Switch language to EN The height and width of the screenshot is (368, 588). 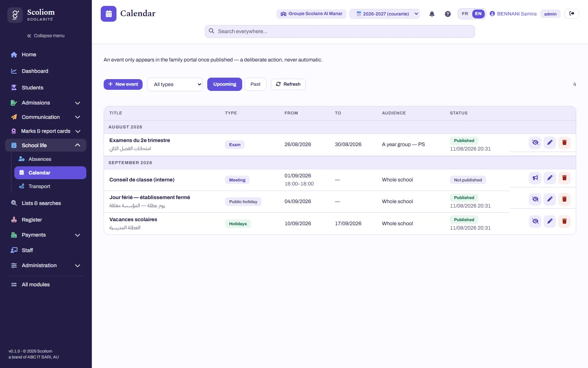point(478,14)
